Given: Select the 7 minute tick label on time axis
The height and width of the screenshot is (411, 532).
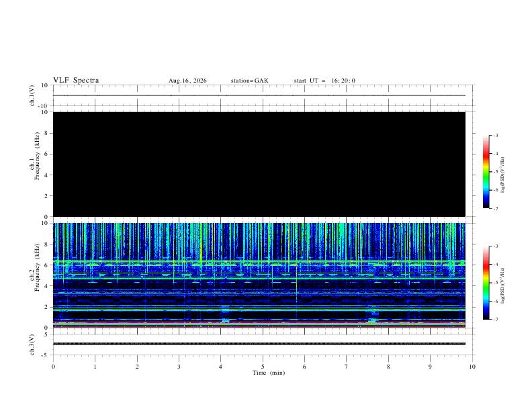Looking at the screenshot, I should tap(347, 367).
